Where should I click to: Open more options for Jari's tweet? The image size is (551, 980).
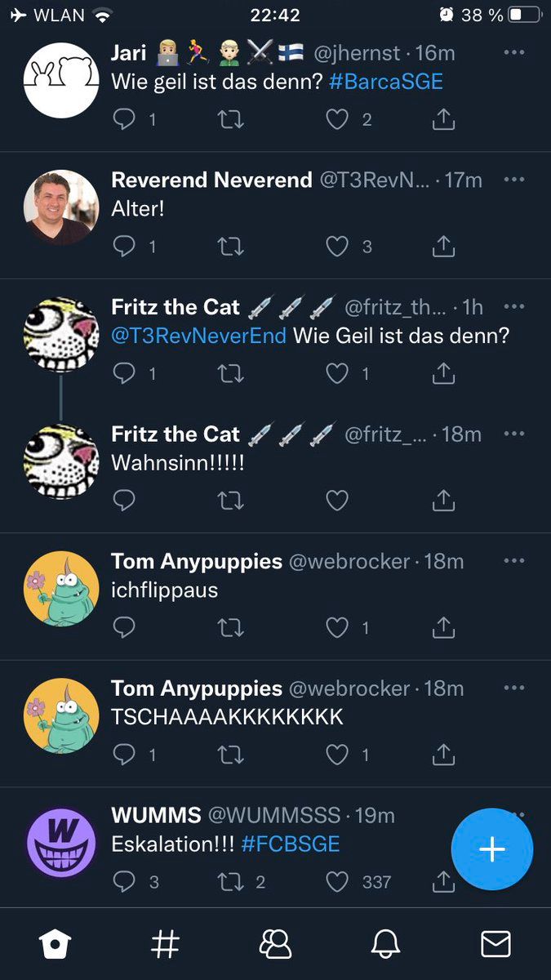pos(513,52)
